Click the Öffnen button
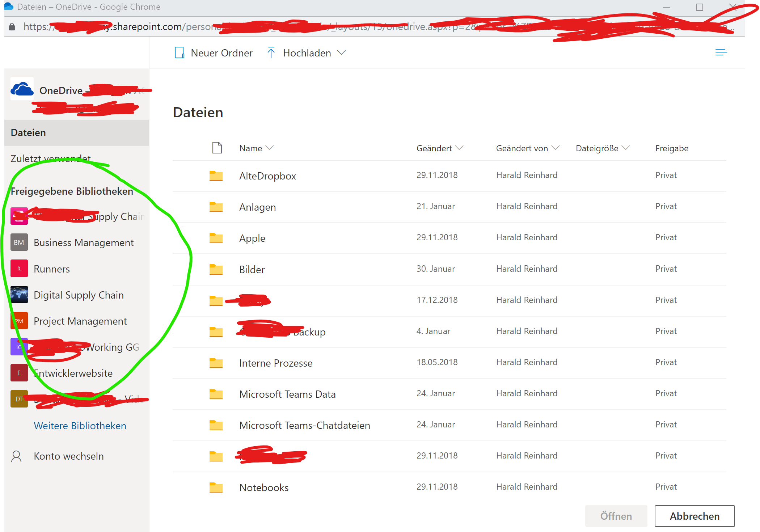This screenshot has height=532, width=760. [x=616, y=516]
